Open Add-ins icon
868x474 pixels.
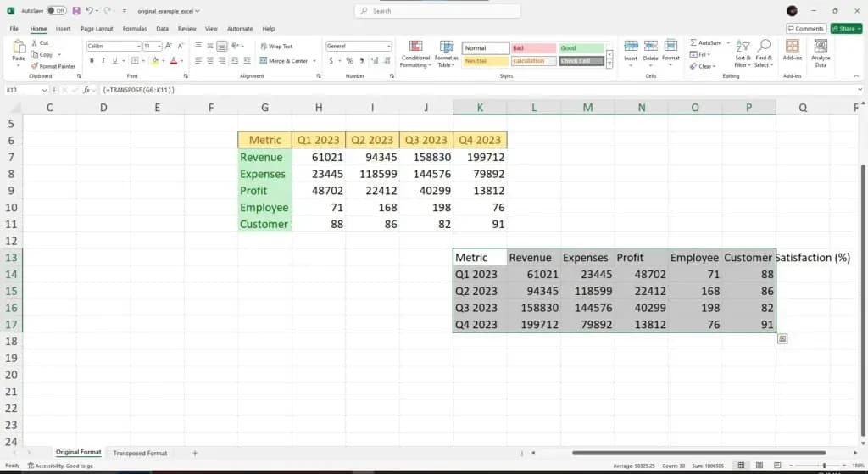(x=793, y=46)
